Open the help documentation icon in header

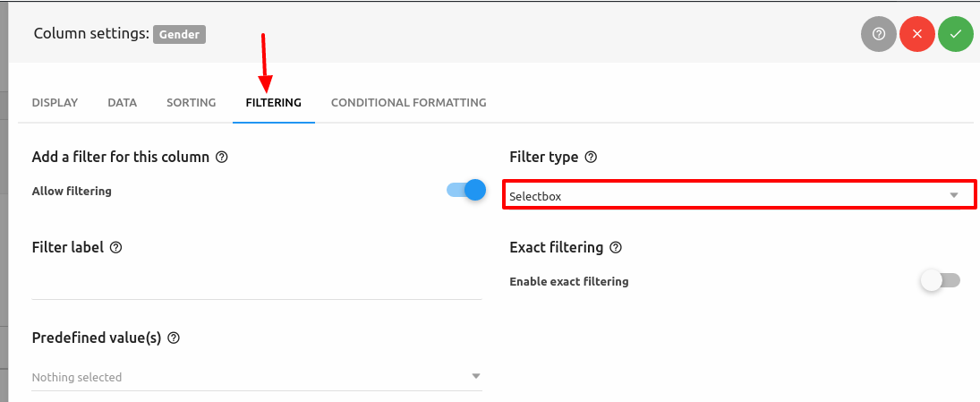879,34
